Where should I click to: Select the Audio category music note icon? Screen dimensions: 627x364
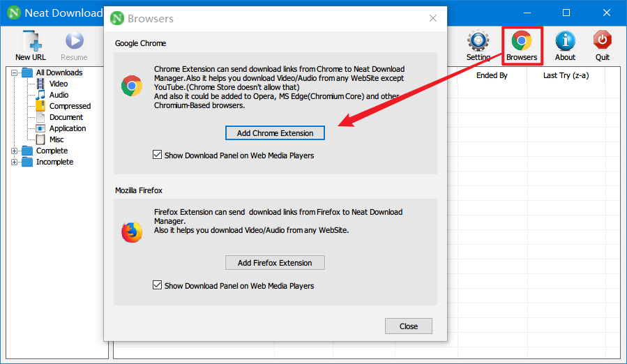pos(40,95)
